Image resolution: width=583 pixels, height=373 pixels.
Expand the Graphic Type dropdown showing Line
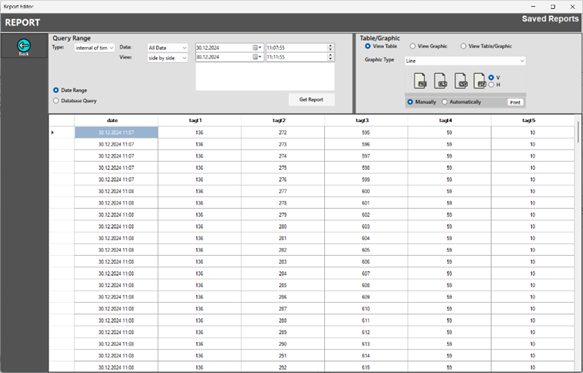coord(465,61)
